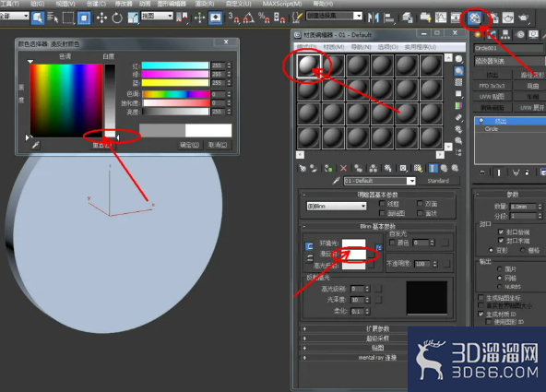Uncheck 封口末端 (Cap End) checkbox

[501, 241]
